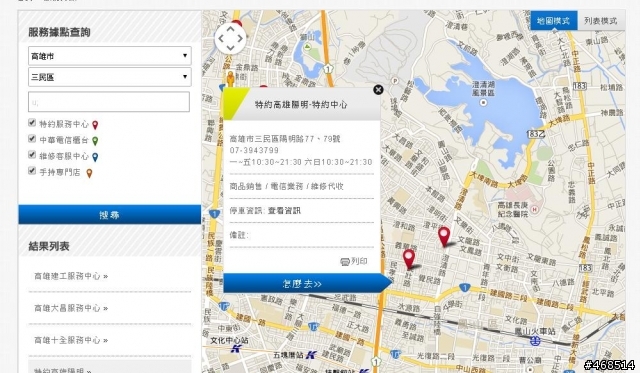
Task: Click orange pin icon beside 手持專門店
Action: (89, 173)
